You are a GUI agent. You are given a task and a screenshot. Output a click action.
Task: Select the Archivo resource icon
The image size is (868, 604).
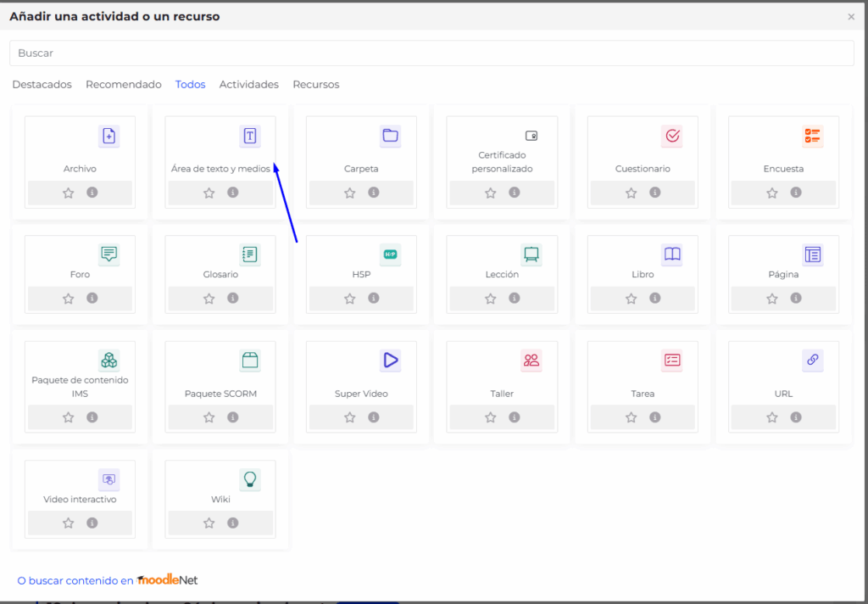coord(108,136)
